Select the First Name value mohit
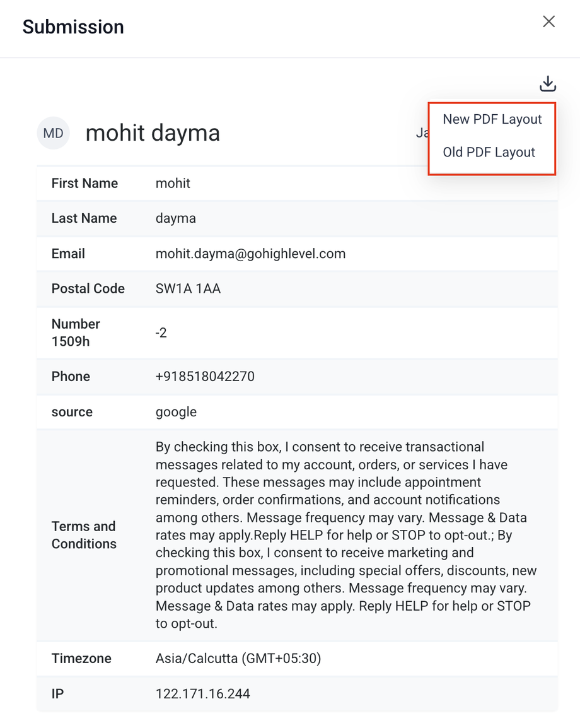Viewport: 580px width, 728px height. pyautogui.click(x=173, y=184)
